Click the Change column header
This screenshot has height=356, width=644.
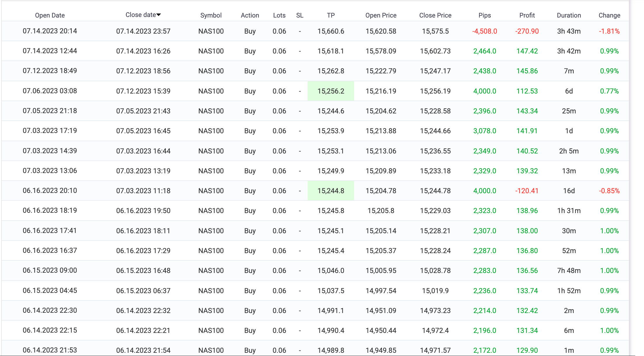[x=609, y=15]
